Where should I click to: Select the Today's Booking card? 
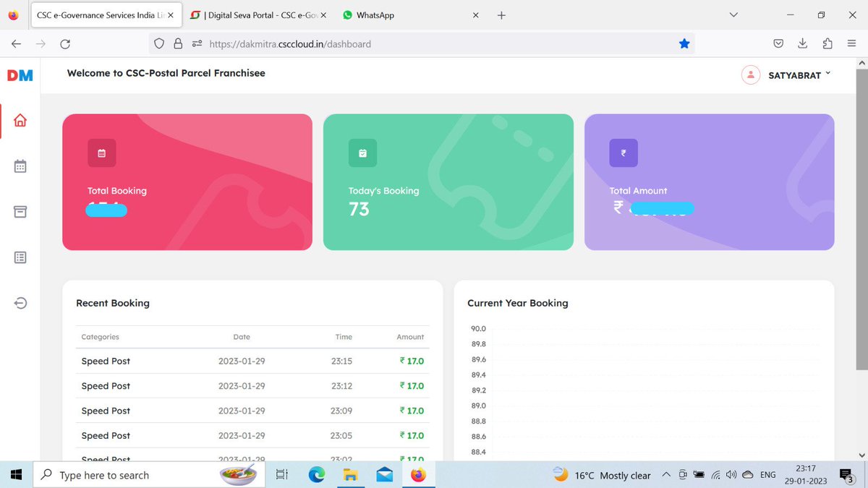pos(448,182)
